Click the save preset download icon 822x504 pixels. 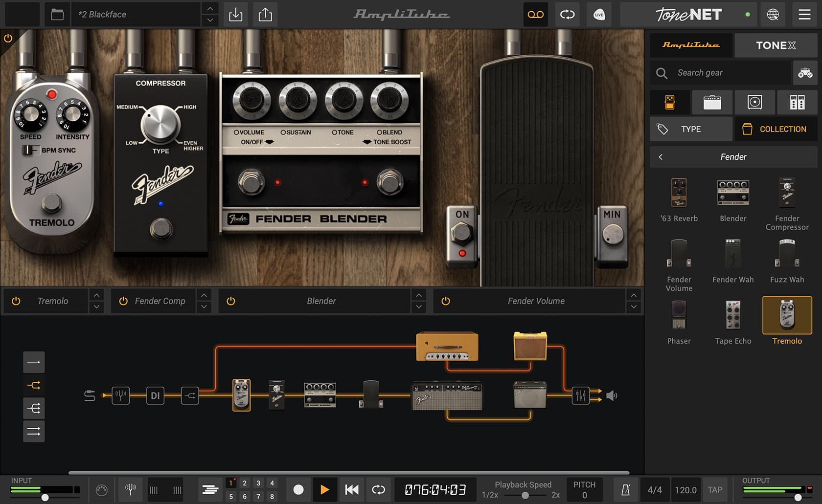(235, 15)
